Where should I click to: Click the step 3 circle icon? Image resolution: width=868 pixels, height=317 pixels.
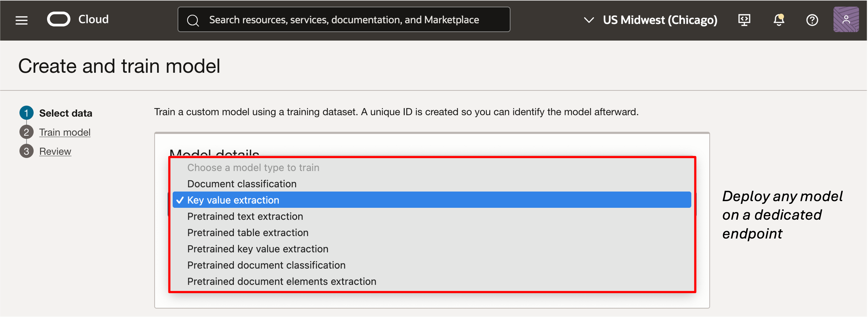26,151
